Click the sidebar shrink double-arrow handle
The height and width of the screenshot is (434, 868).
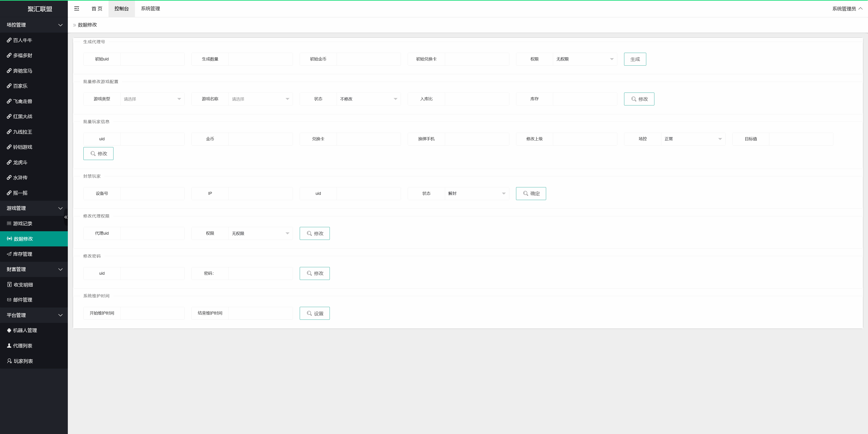tap(66, 217)
